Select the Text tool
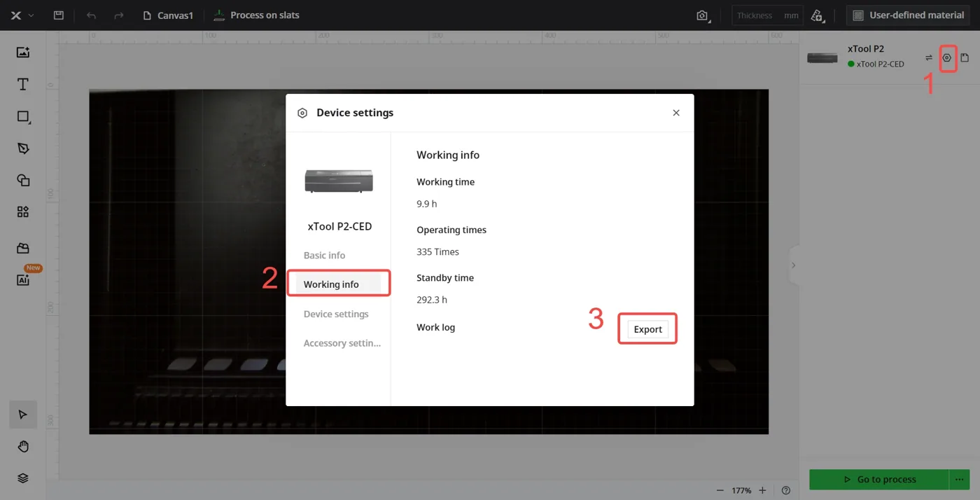The height and width of the screenshot is (500, 980). 23,85
